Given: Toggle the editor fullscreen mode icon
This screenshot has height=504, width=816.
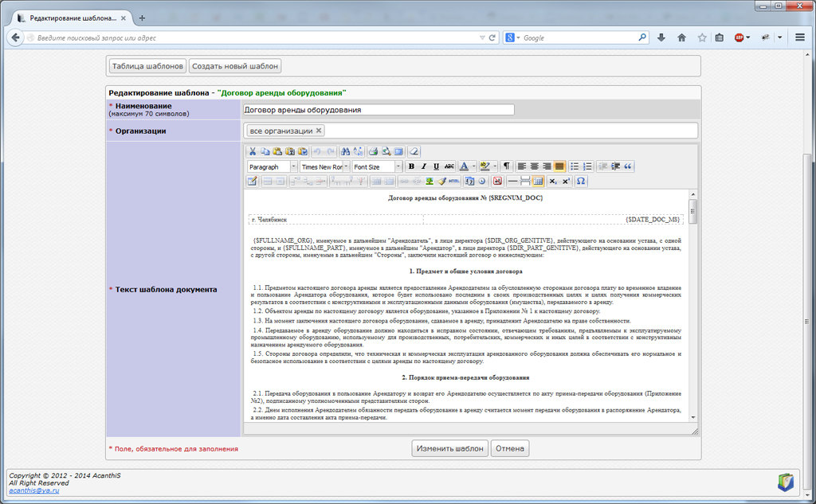Looking at the screenshot, I should pyautogui.click(x=398, y=151).
